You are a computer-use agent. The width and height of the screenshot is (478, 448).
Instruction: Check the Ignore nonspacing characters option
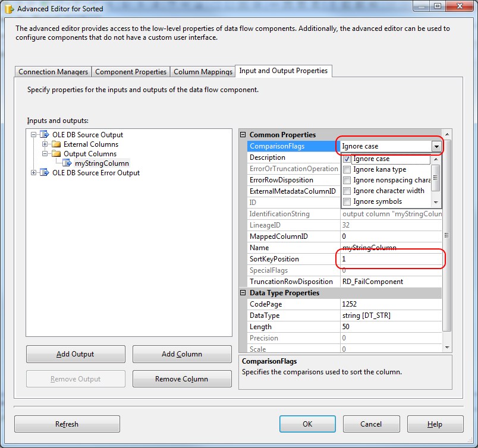coord(345,180)
